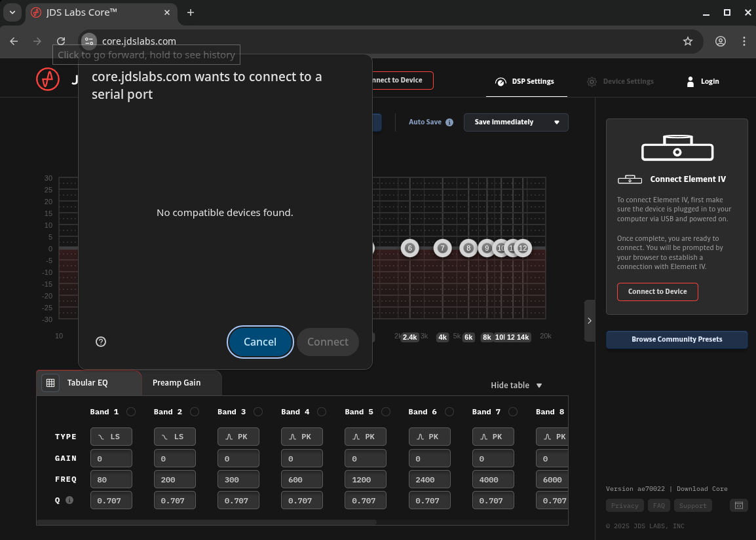The height and width of the screenshot is (540, 756).
Task: Open a new browser tab
Action: 191,12
